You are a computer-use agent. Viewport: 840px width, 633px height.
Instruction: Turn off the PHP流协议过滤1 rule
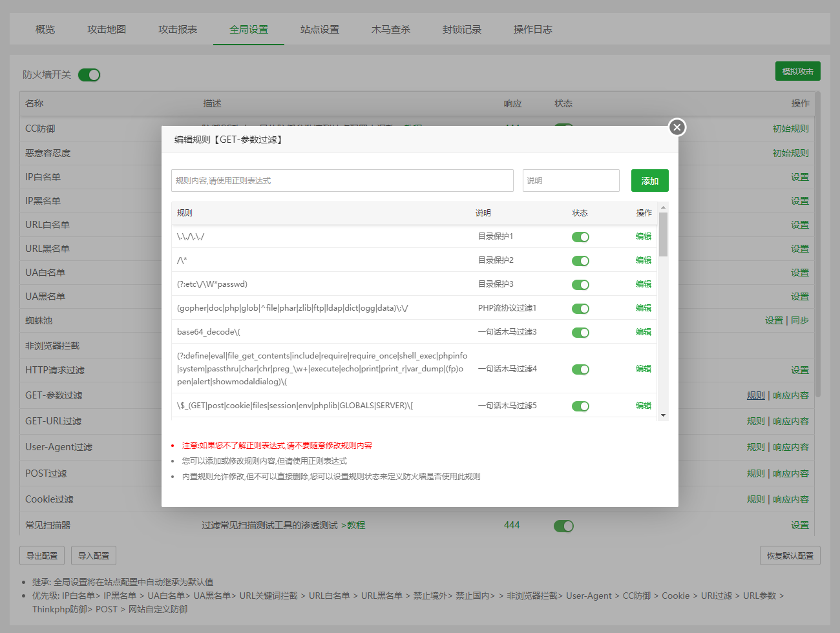coord(580,309)
